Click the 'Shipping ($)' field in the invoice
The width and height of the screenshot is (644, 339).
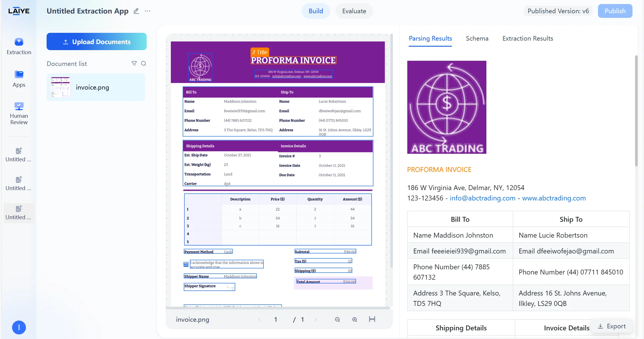323,270
